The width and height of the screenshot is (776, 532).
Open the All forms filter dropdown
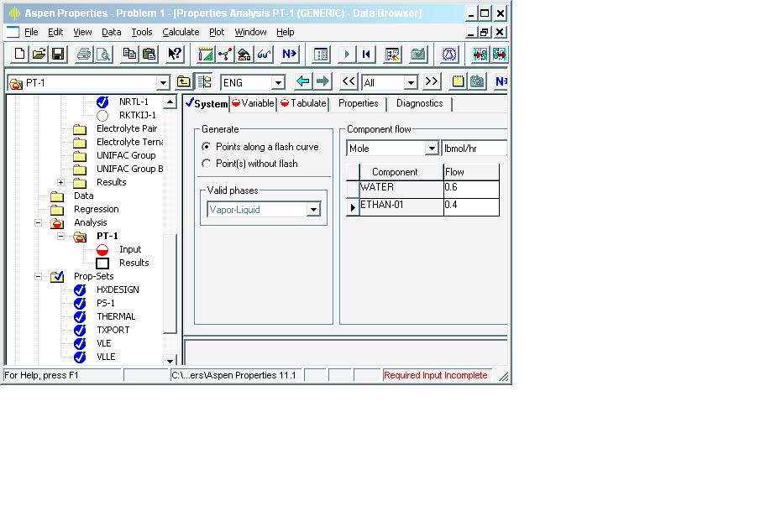coord(411,82)
